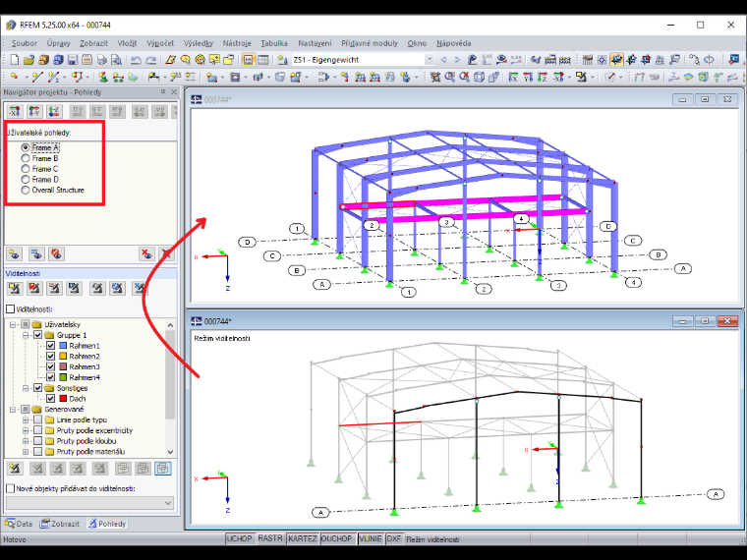Screen dimensions: 747x560
Task: Undo the last action with the toolbar arrow
Action: pos(136,60)
